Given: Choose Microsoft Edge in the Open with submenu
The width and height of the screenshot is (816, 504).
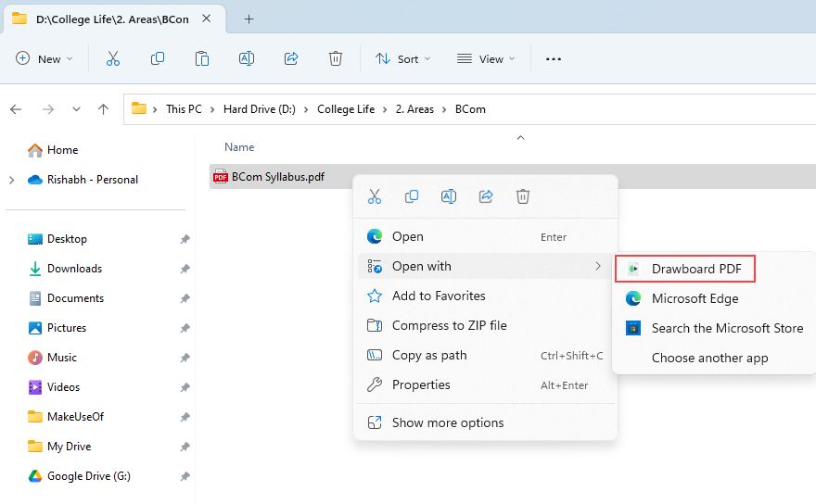Looking at the screenshot, I should point(695,298).
